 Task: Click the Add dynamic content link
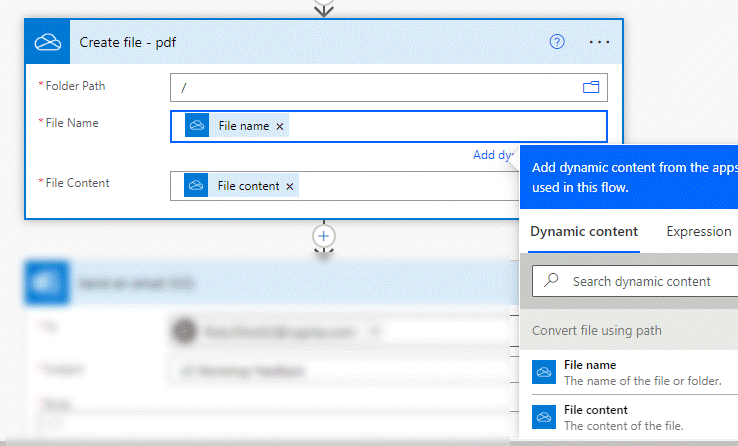point(493,155)
